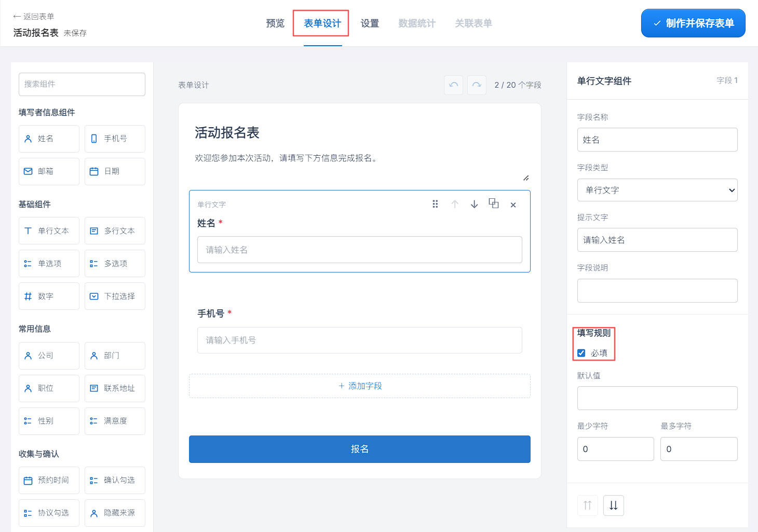Insert a 数字 component
Viewport: 758px width, 532px height.
49,296
